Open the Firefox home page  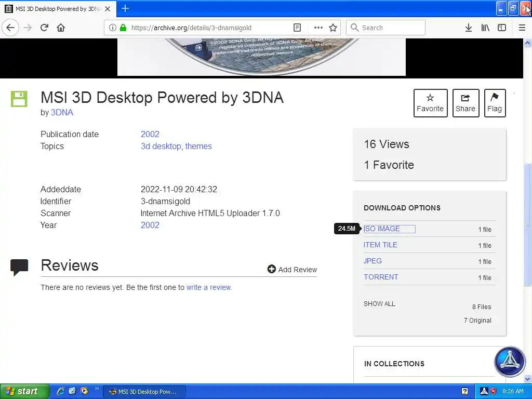coord(61,28)
